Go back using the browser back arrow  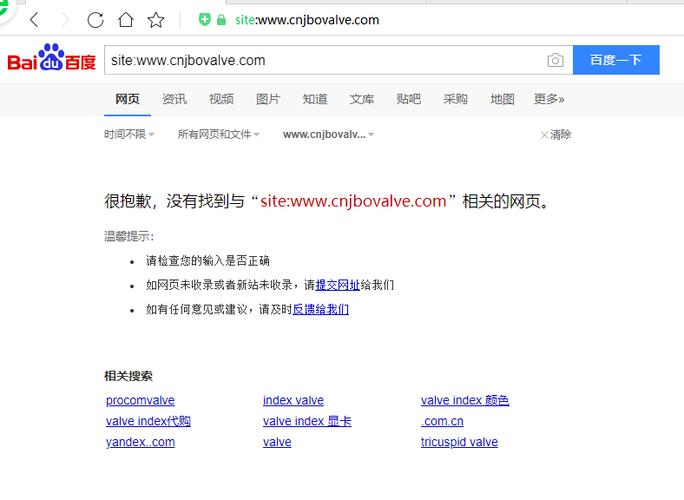34,20
